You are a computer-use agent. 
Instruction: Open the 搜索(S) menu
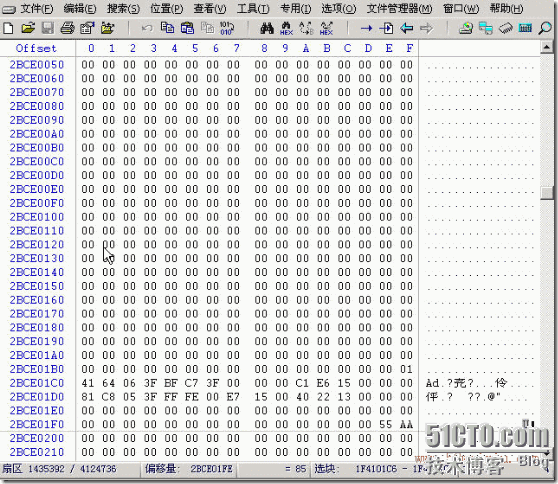pyautogui.click(x=123, y=9)
